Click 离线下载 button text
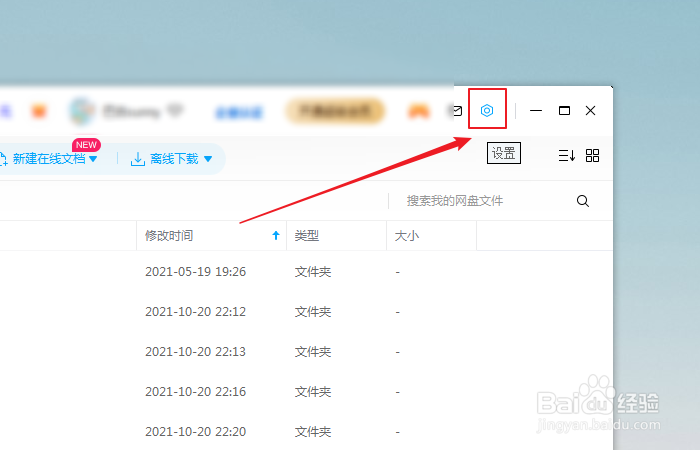This screenshot has width=700, height=450. pos(174,158)
